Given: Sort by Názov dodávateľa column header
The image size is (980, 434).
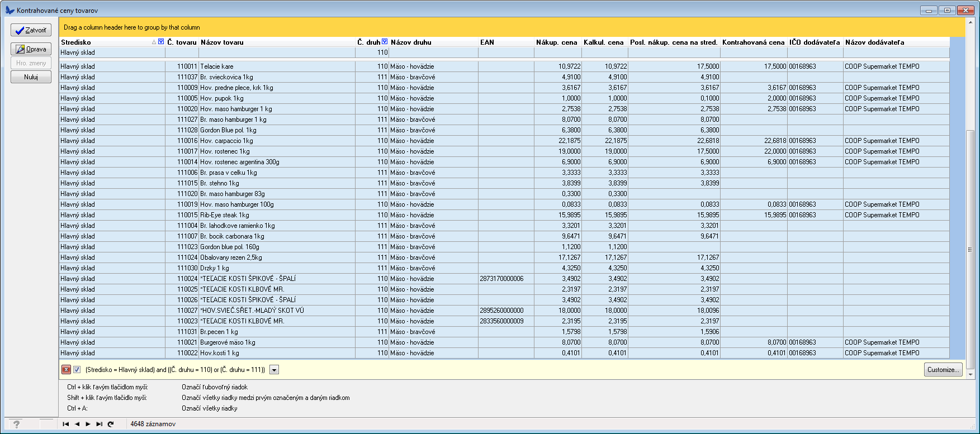Looking at the screenshot, I should coord(896,42).
